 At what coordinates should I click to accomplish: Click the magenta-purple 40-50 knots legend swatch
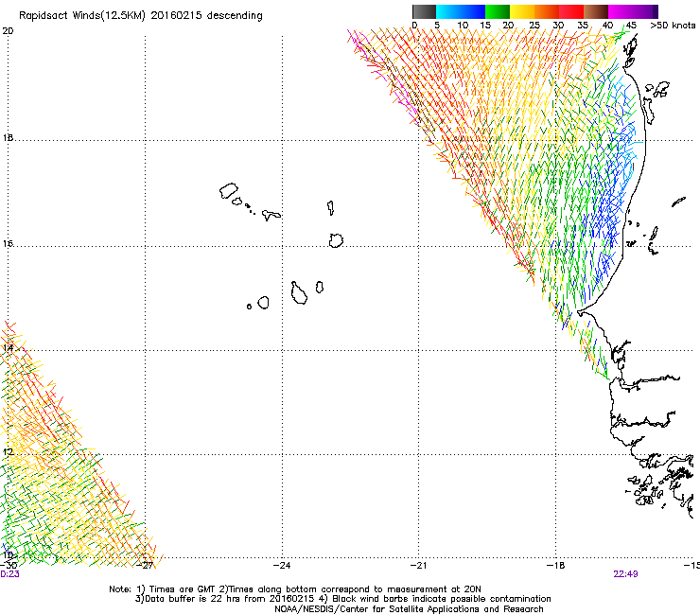tap(633, 11)
